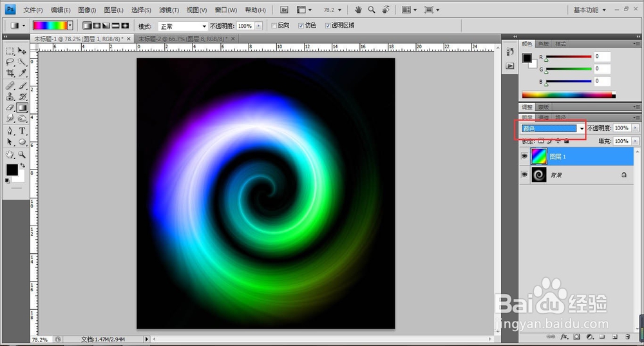Viewport: 644px width, 346px height.
Task: Select the Hand tool in toolbox
Action: (10, 155)
